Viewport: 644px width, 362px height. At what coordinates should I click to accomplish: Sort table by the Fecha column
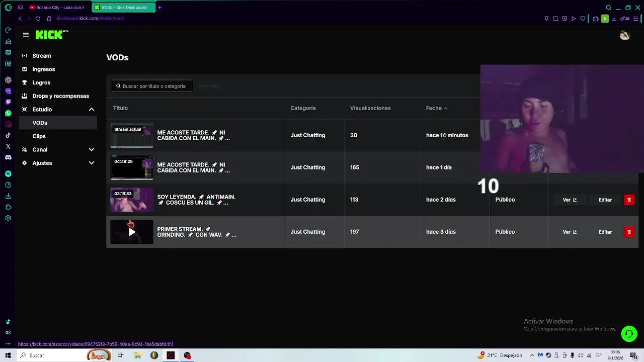click(x=436, y=108)
